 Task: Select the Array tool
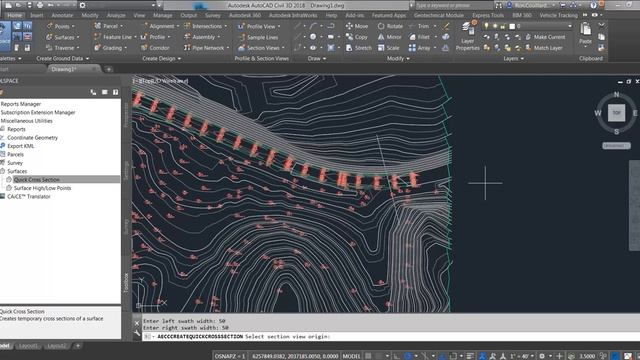click(x=420, y=48)
